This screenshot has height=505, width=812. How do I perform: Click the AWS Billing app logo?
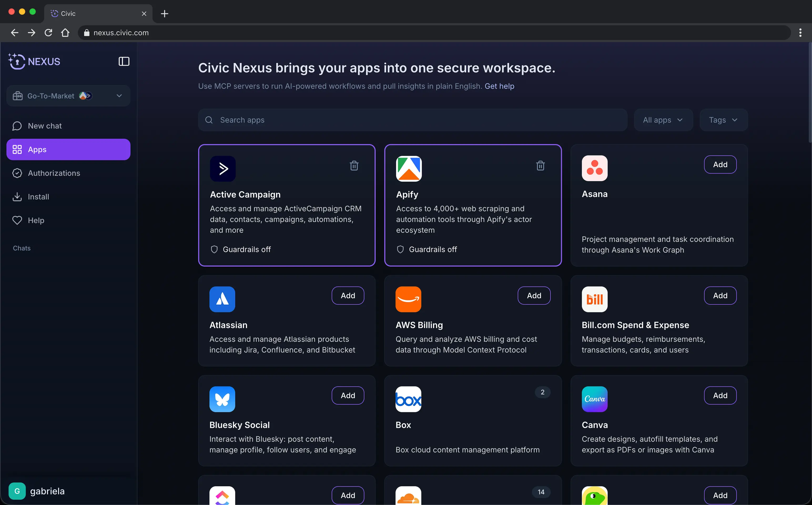408,299
